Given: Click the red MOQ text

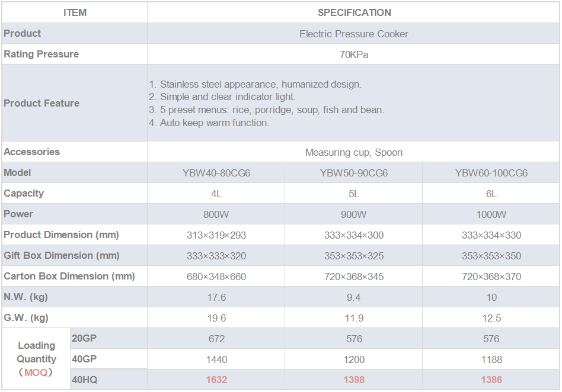Looking at the screenshot, I should (36, 372).
